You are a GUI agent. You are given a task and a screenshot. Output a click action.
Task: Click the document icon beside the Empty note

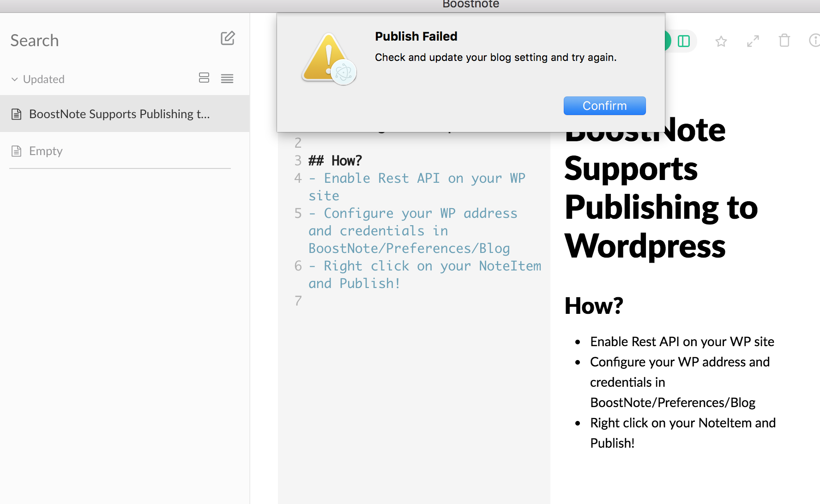pos(17,151)
